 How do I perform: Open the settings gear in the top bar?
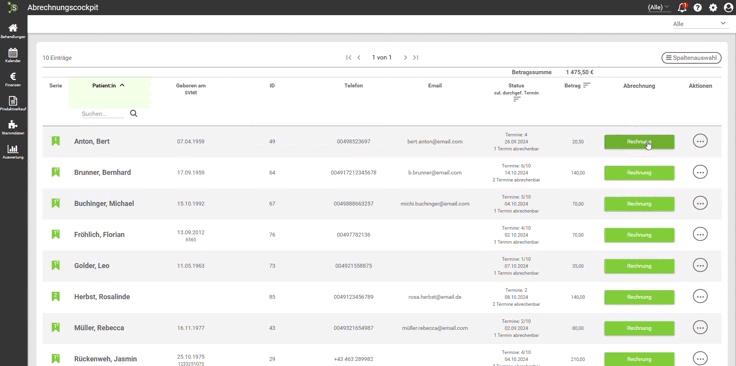[713, 8]
